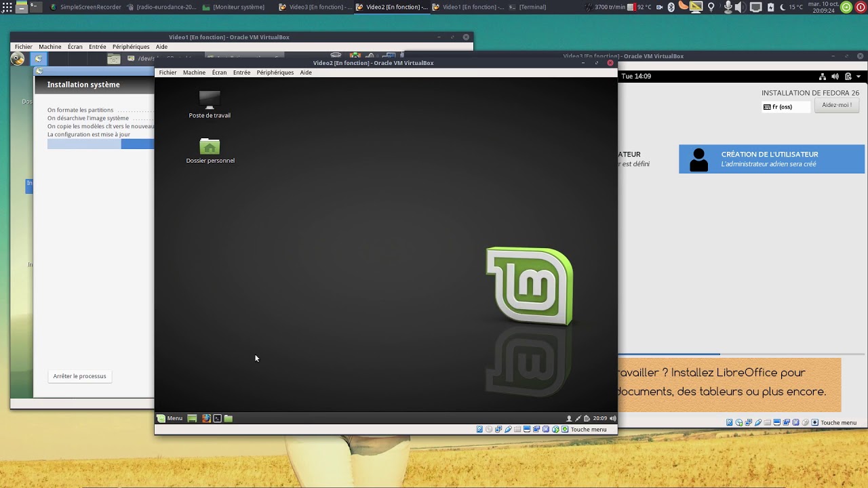Click shared folders indicator in Video2 status bar
The image size is (868, 488).
point(517,429)
